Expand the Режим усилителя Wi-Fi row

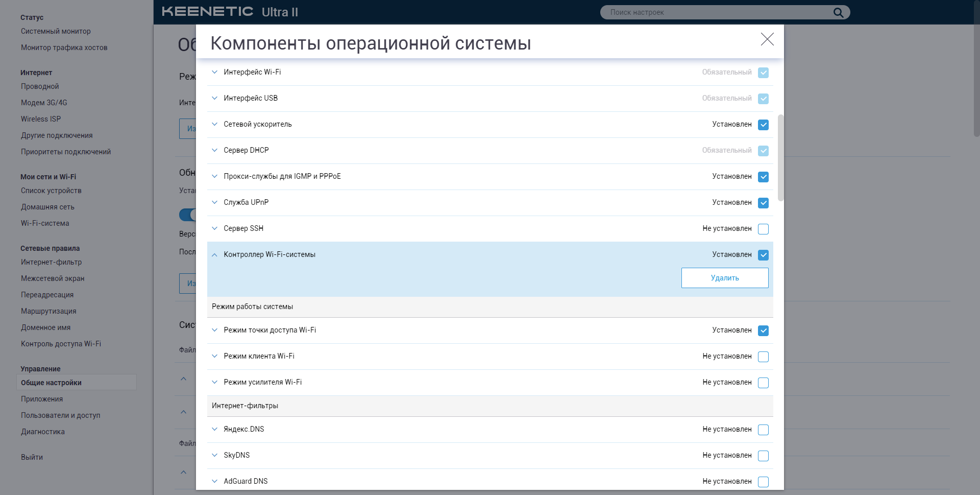pos(214,382)
